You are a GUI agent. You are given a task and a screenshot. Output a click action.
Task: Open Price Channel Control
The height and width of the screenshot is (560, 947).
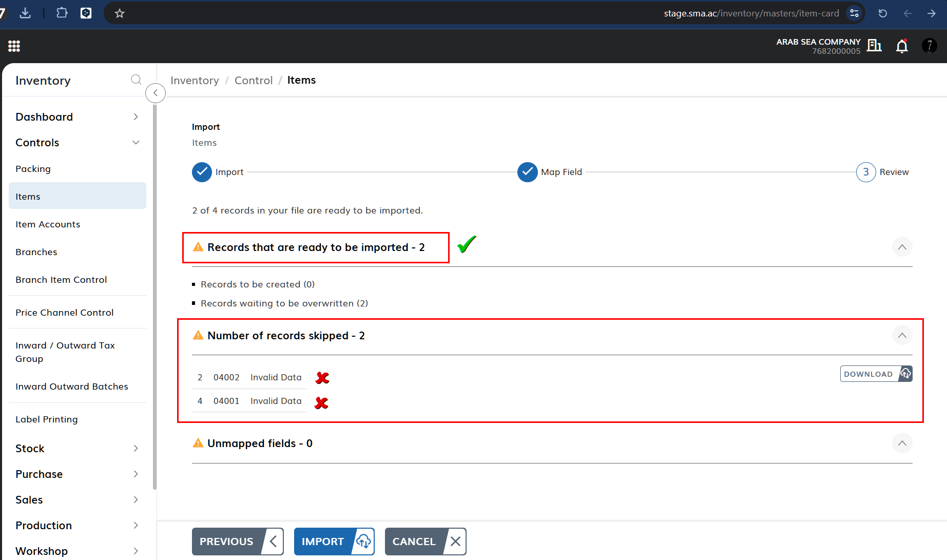coord(77,312)
